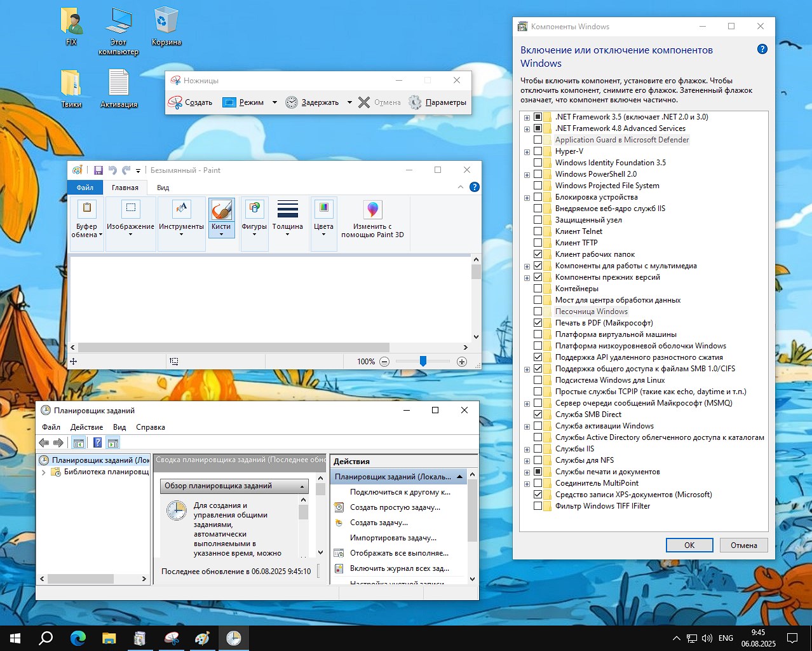
Task: Expand .NET Framework 4.8 Advanced Services node
Action: coord(527,129)
